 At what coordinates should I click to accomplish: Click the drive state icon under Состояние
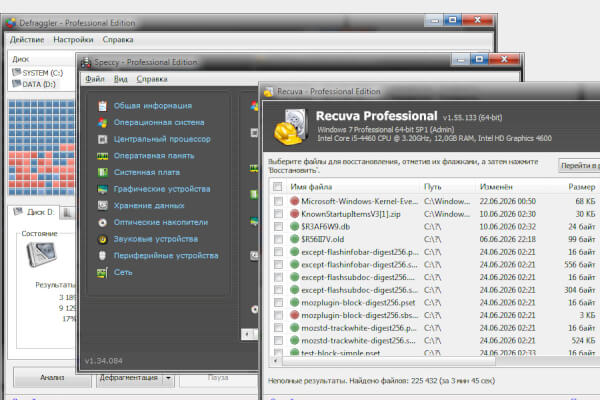41,255
